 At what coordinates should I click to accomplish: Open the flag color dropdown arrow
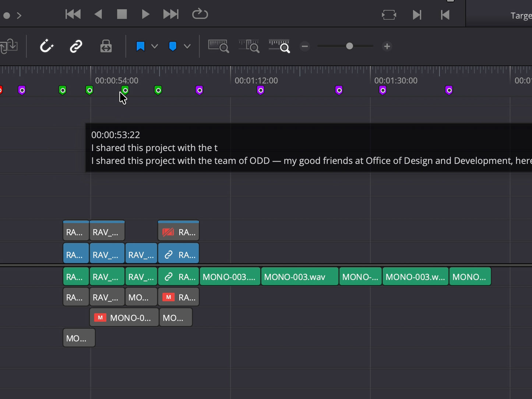(155, 46)
